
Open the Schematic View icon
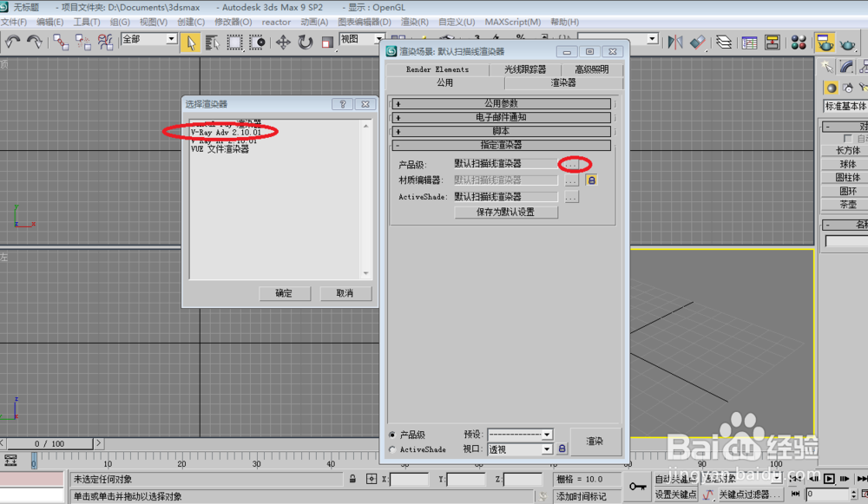pyautogui.click(x=772, y=42)
